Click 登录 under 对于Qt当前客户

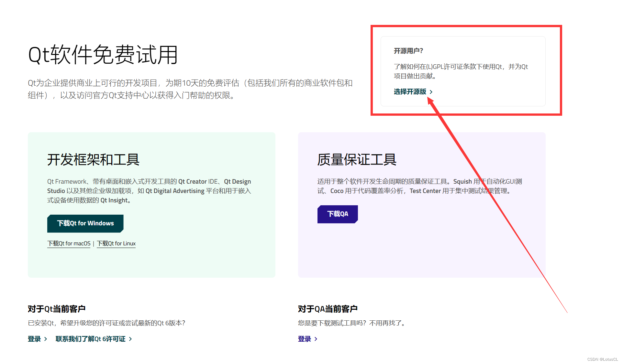click(x=34, y=338)
